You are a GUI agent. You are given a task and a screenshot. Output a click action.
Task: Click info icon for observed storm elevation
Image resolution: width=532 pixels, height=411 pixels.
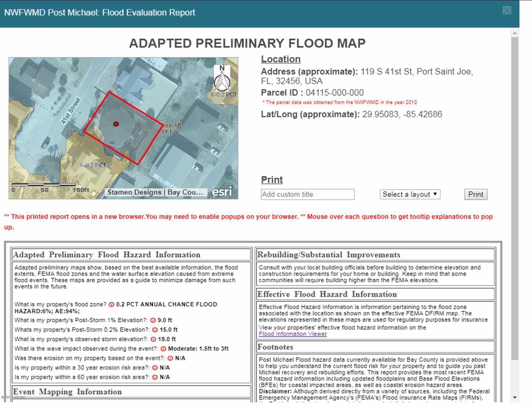(153, 339)
